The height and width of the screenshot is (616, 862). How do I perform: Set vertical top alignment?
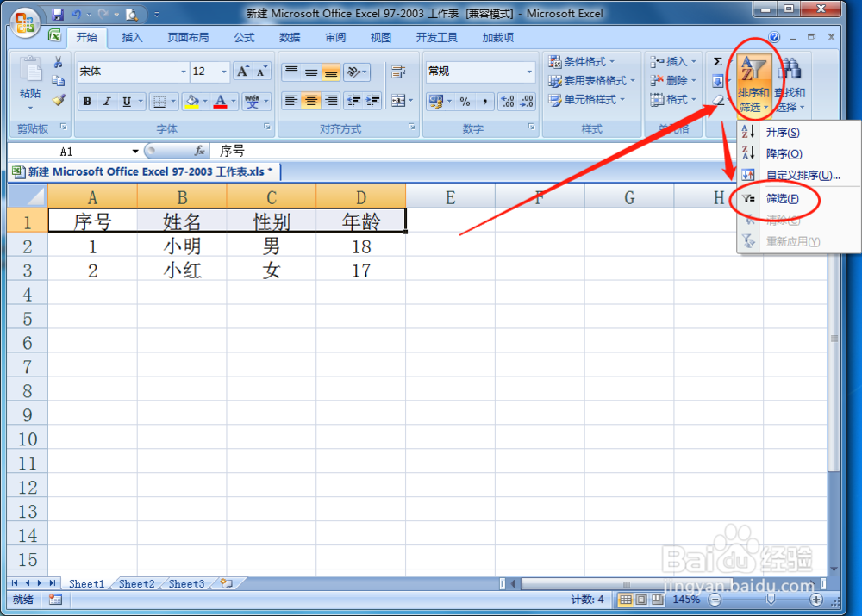[x=291, y=72]
